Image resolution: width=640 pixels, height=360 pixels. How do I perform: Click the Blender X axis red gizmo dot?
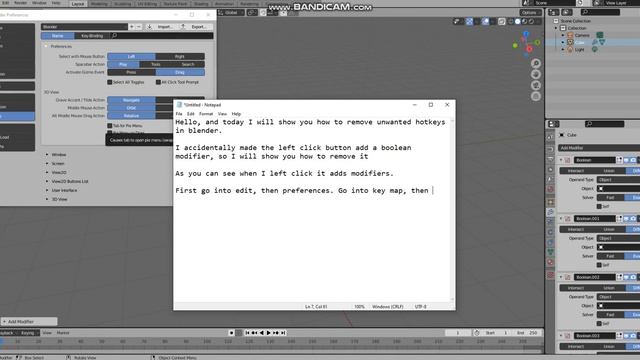point(529,49)
